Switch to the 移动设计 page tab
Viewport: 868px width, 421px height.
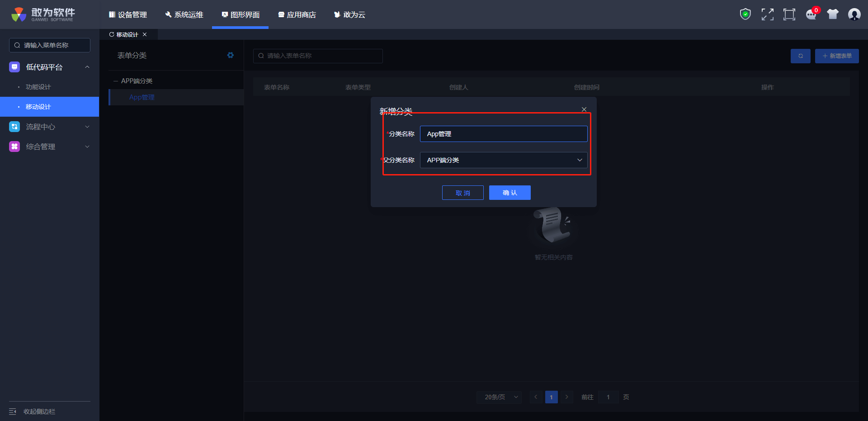point(128,34)
